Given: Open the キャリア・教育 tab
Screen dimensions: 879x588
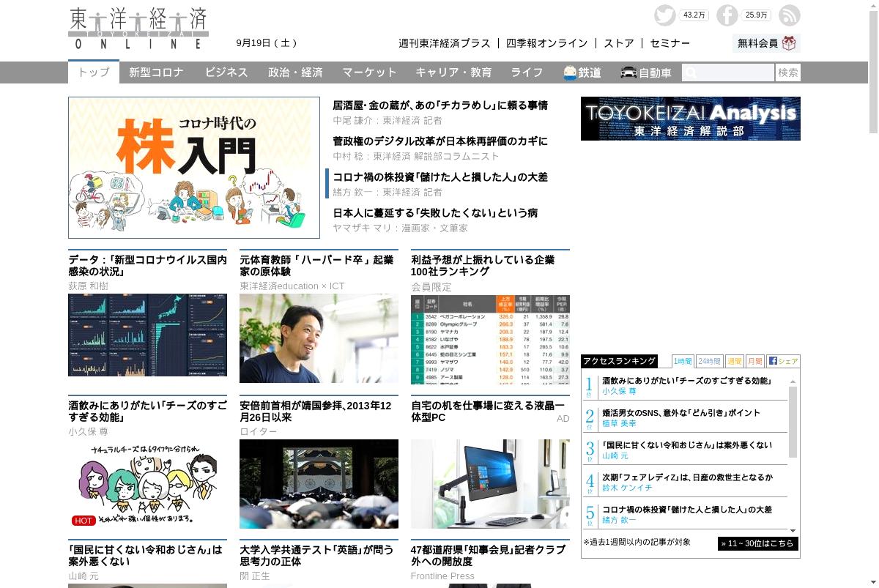Looking at the screenshot, I should 453,72.
